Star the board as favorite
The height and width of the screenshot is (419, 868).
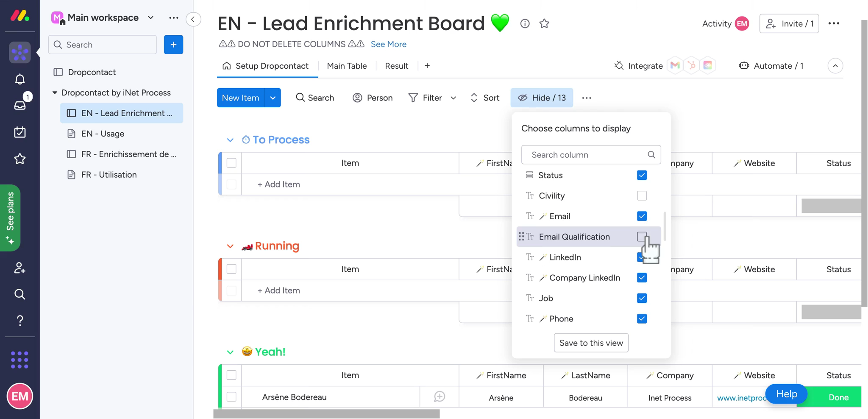544,24
